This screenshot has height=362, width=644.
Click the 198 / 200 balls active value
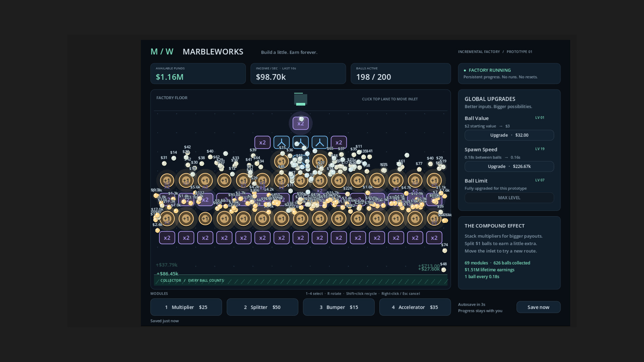point(373,77)
